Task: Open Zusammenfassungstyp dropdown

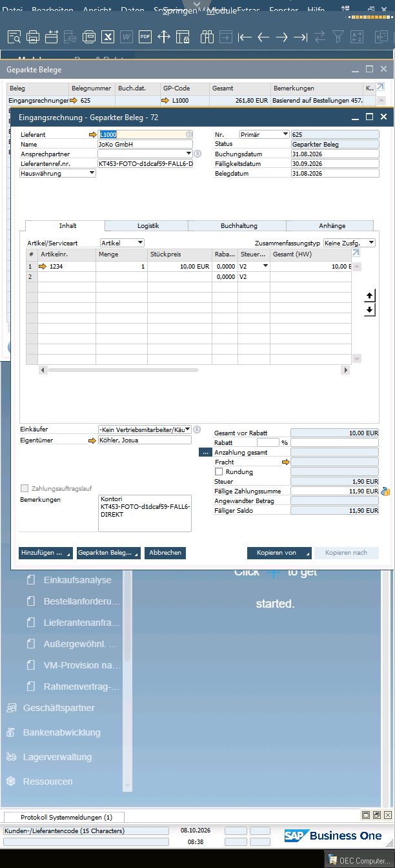Action: [371, 243]
